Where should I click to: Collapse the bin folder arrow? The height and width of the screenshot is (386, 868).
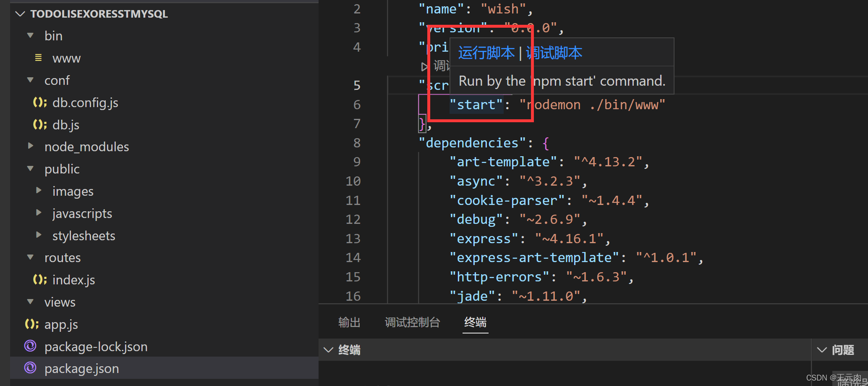[30, 36]
